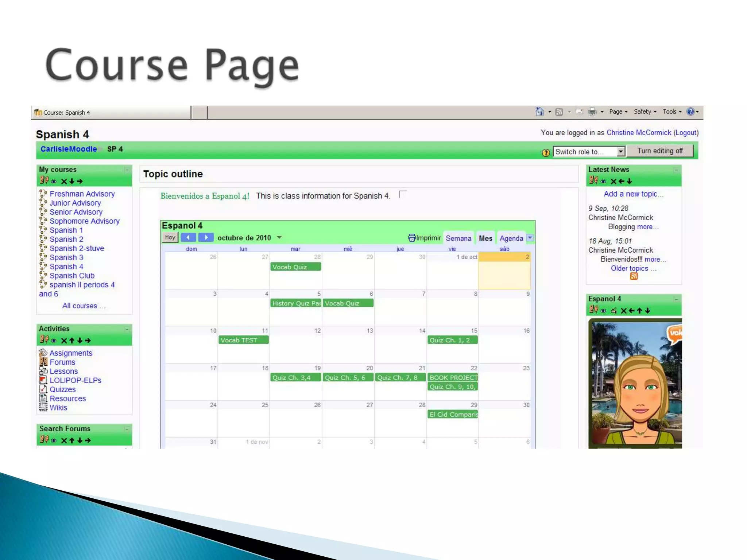Toggle visibility eye of Activities block
747x560 pixels.
(x=54, y=341)
